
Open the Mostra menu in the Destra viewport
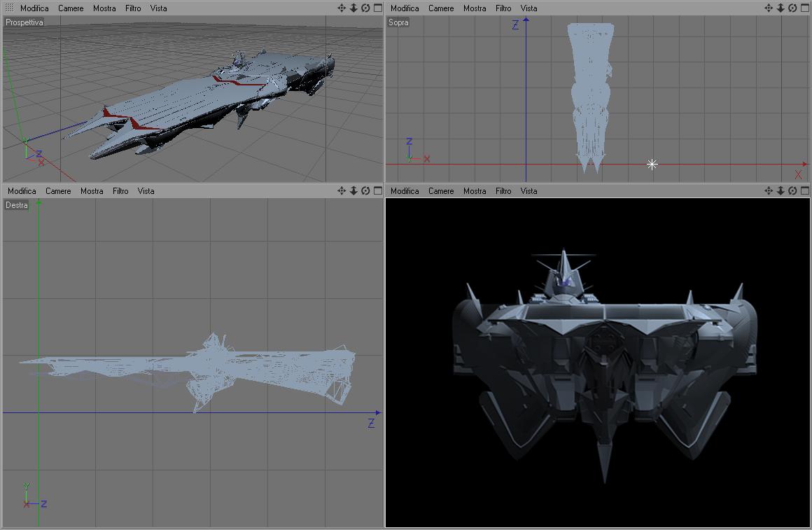click(92, 191)
